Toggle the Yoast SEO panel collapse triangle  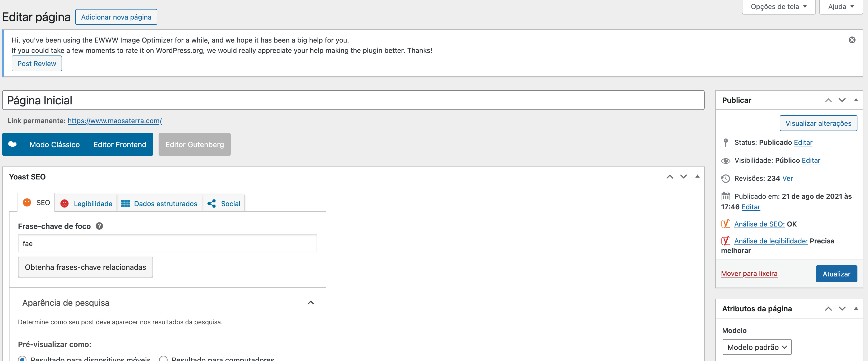coord(697,176)
